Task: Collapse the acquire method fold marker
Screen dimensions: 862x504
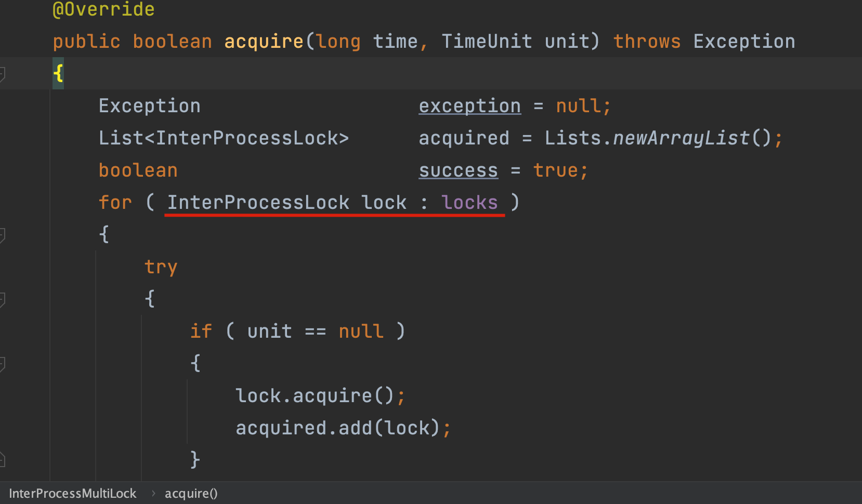Action: point(2,74)
